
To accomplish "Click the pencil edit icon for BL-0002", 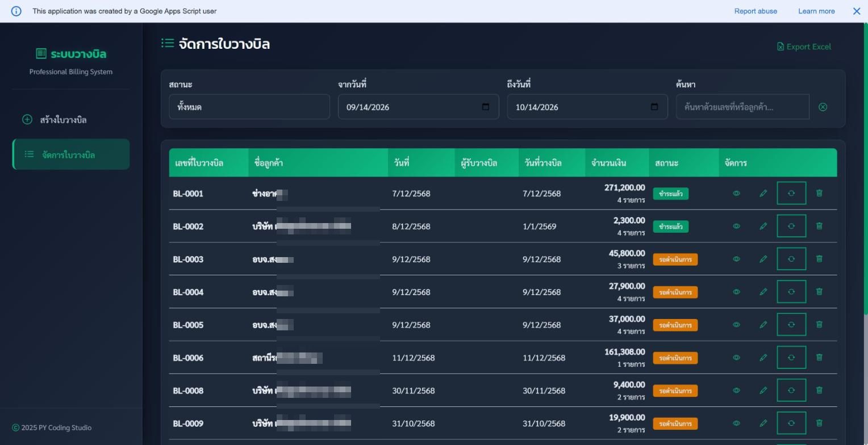I will (763, 226).
